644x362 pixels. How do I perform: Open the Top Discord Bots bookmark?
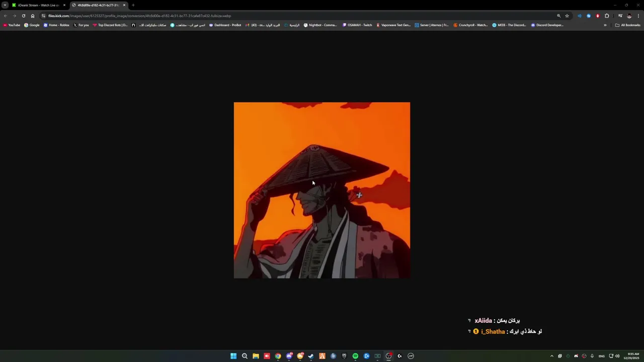[110, 25]
